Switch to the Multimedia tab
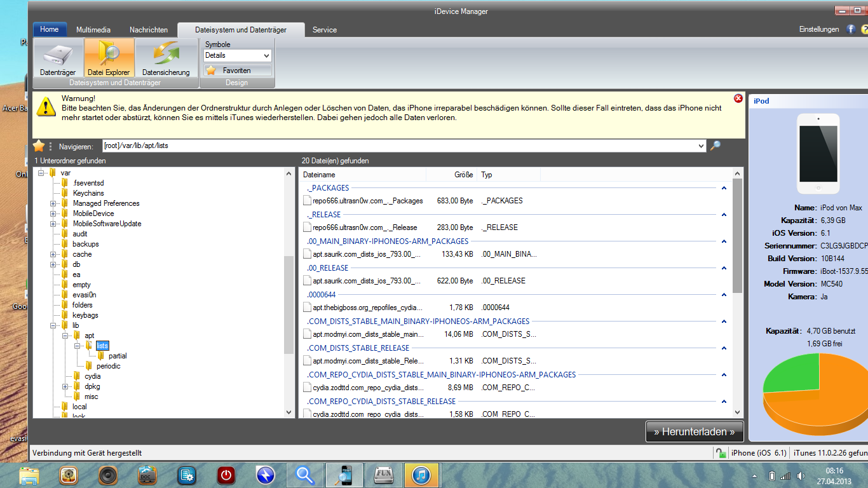This screenshot has width=868, height=488. [x=93, y=30]
